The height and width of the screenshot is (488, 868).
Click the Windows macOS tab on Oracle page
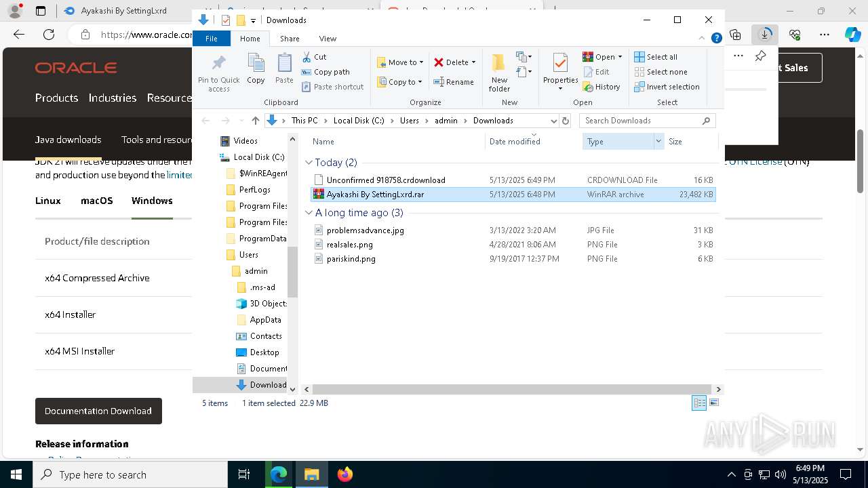[x=97, y=201]
